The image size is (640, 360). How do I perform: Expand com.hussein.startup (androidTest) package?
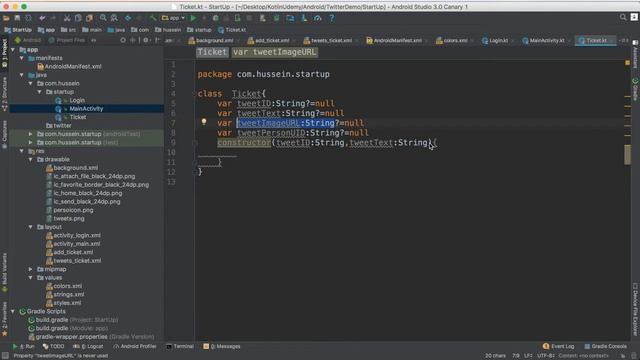tap(31, 134)
